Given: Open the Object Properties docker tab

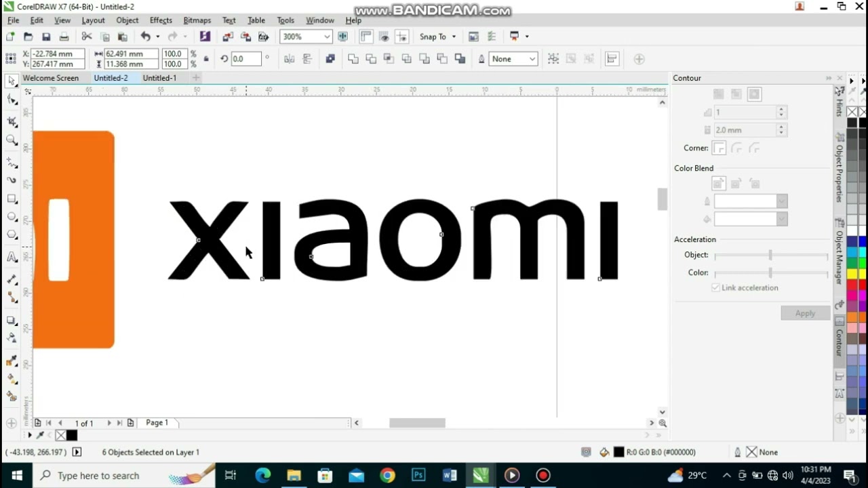Looking at the screenshot, I should pos(840,170).
